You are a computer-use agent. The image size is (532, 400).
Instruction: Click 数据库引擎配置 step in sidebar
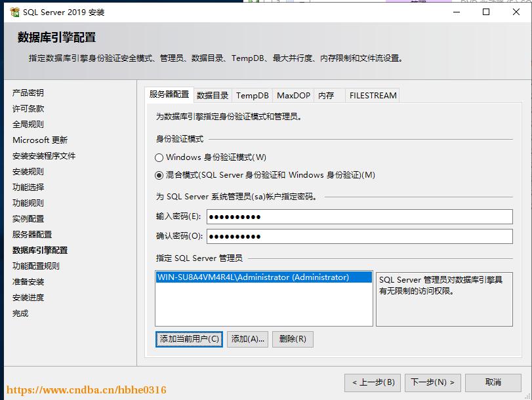point(40,250)
